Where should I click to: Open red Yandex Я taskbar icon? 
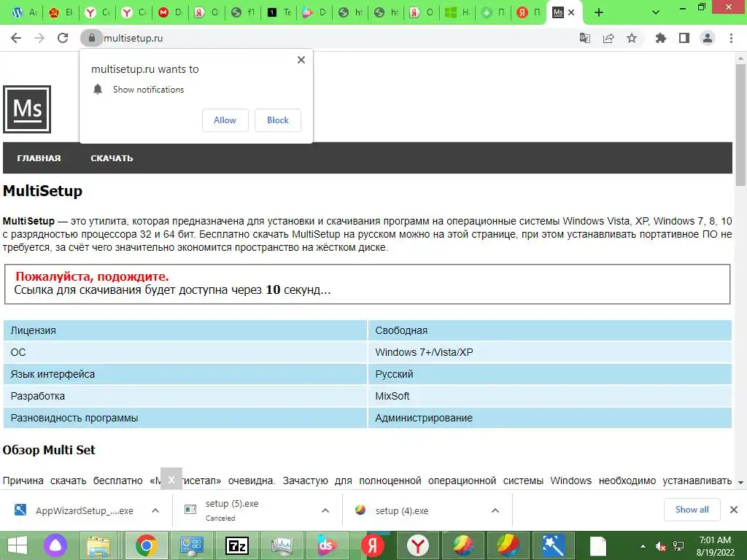tap(372, 545)
